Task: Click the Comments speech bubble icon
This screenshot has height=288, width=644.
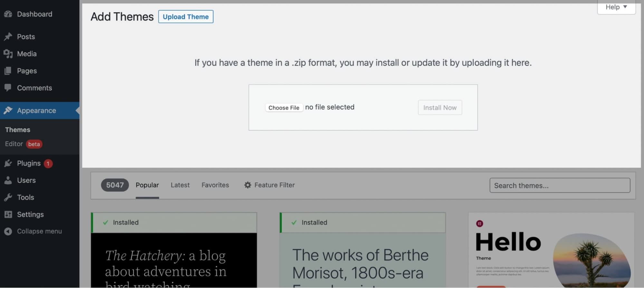Action: click(8, 88)
